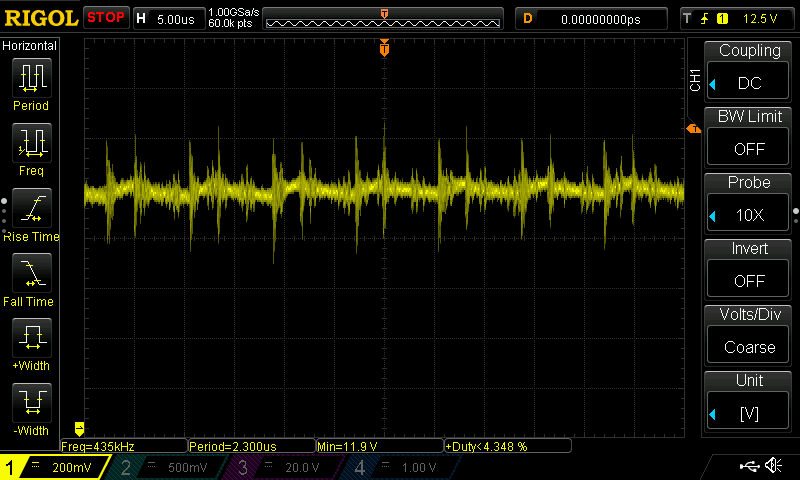This screenshot has width=800, height=480.
Task: Select the Freq measurement icon
Action: click(30, 145)
